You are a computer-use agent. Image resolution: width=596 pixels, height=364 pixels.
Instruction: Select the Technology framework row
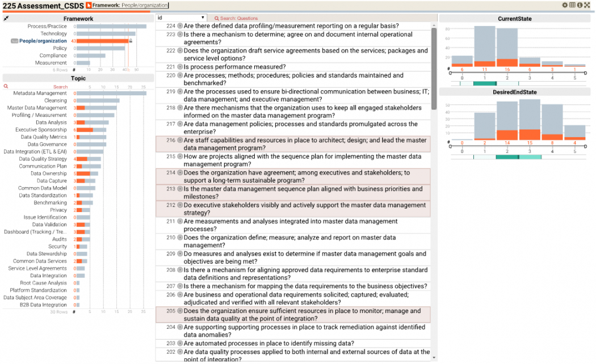(x=53, y=33)
